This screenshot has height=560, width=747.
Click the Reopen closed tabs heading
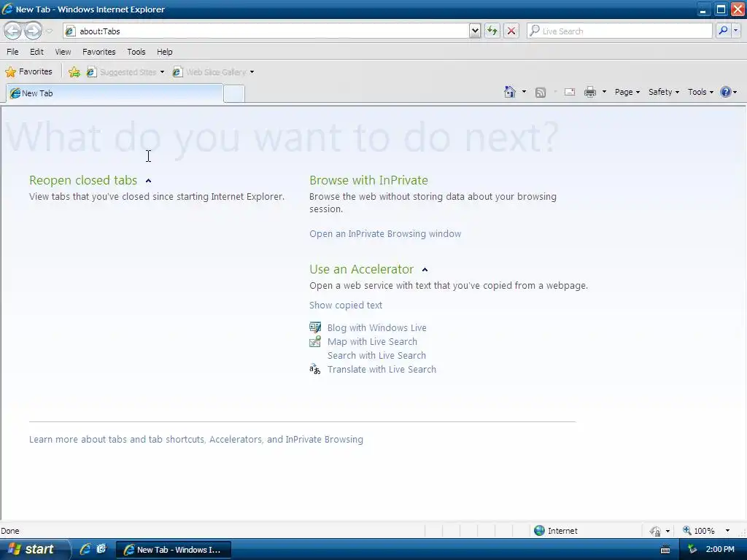(83, 180)
